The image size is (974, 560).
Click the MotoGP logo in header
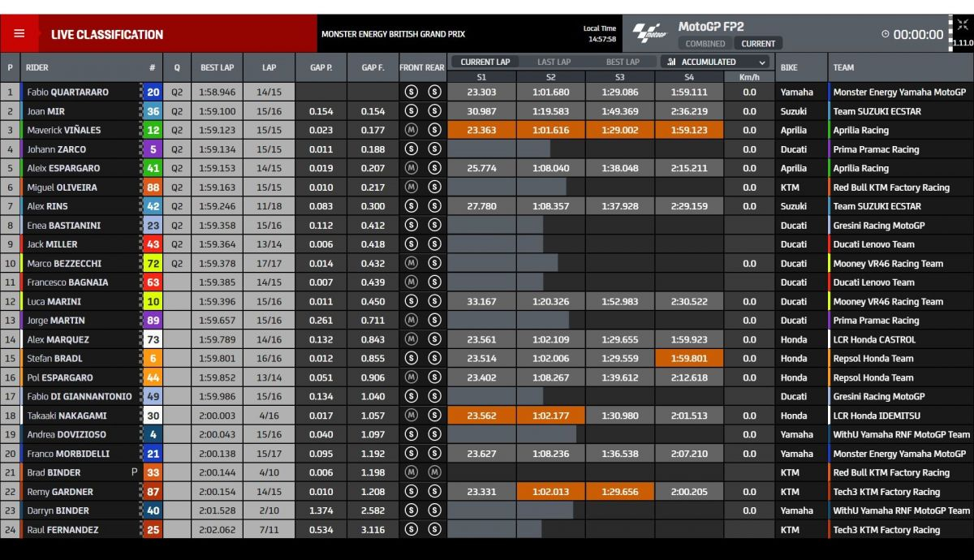pos(649,33)
